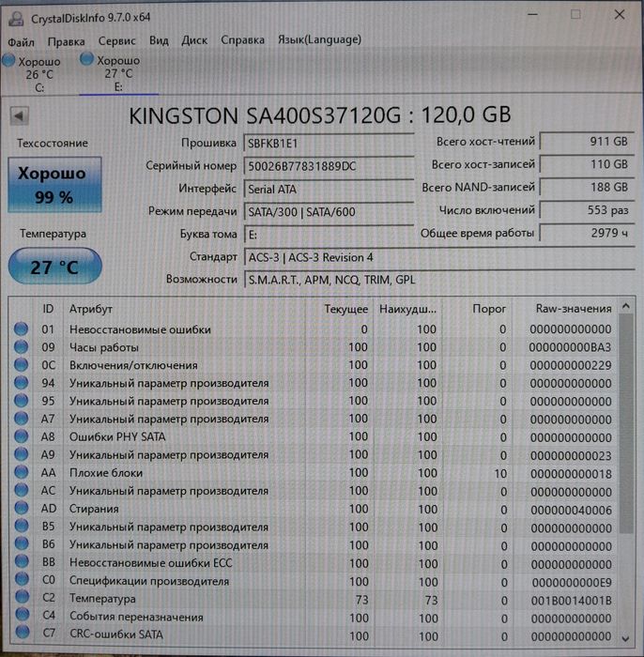Select the События переназначения row
Screen dimensions: 644x657
click(x=314, y=618)
